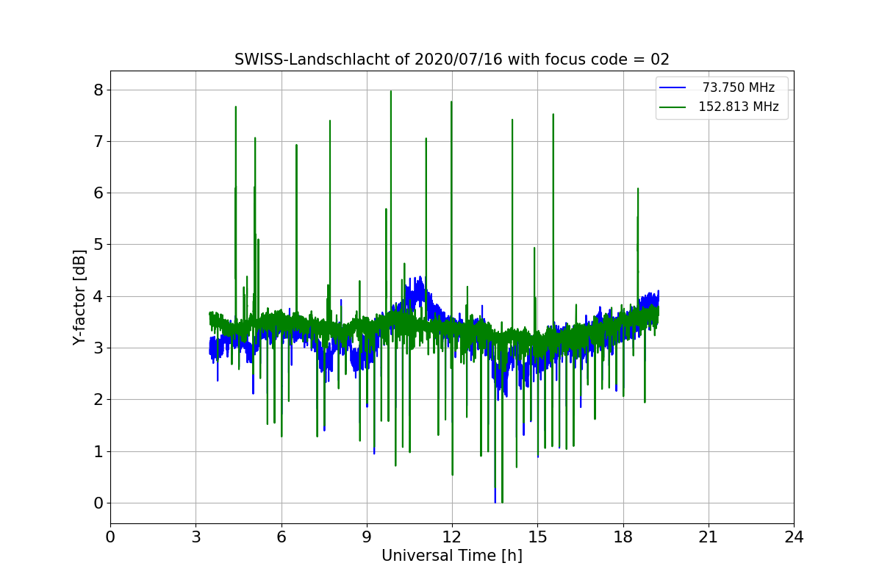Image resolution: width=882 pixels, height=588 pixels.
Task: Click the x-axis tick label 9
Action: coord(367,537)
